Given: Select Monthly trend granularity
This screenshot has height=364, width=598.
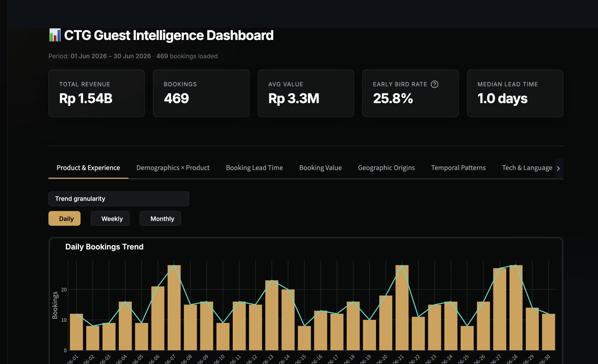Looking at the screenshot, I should [x=160, y=218].
